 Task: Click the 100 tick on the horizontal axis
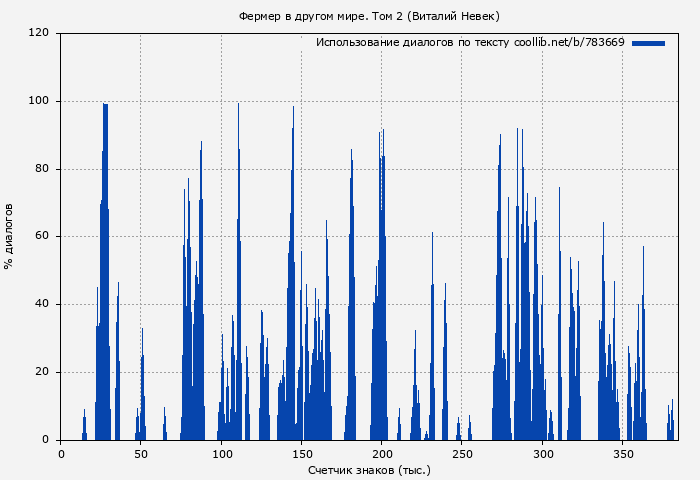click(x=221, y=454)
